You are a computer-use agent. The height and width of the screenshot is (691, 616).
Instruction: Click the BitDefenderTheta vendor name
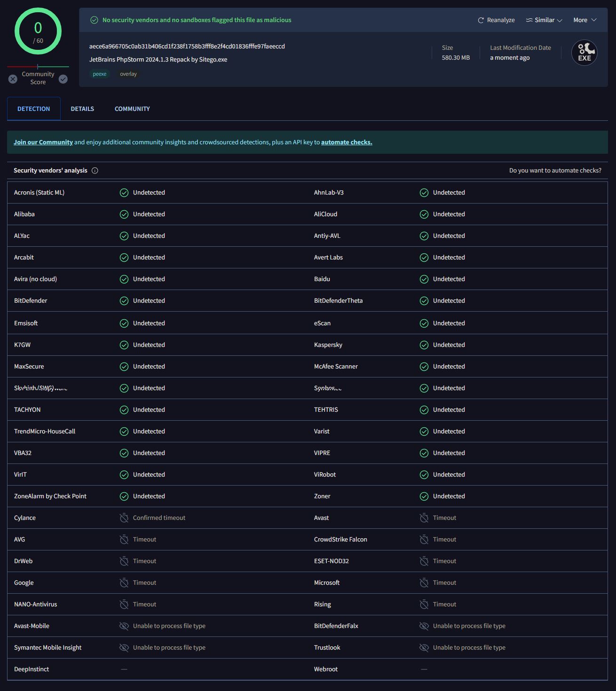339,301
